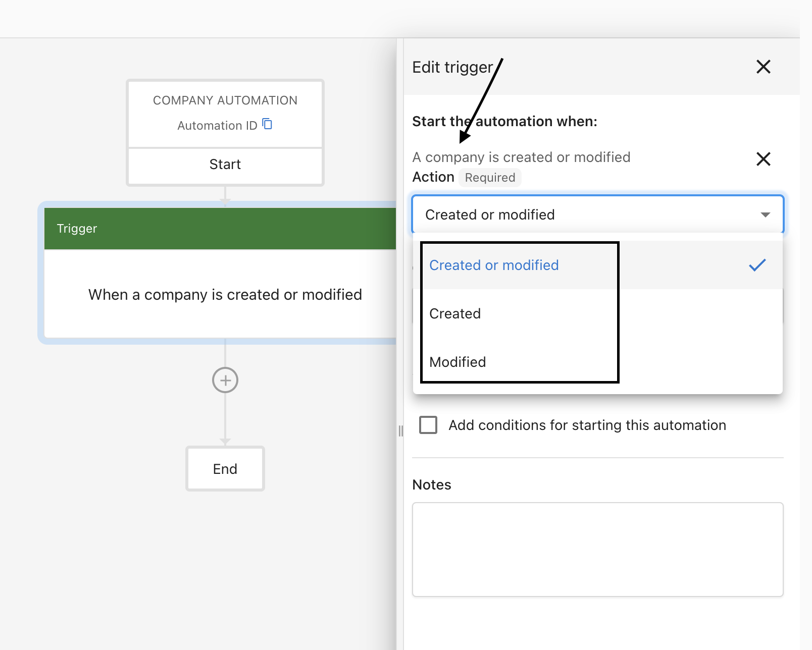
Task: Click inside the Notes text area
Action: 597,549
